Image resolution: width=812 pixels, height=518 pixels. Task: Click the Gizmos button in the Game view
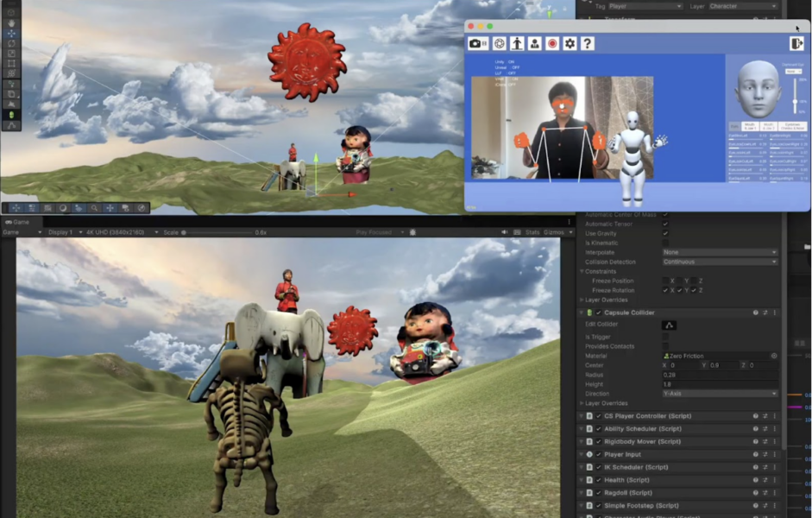coord(553,232)
